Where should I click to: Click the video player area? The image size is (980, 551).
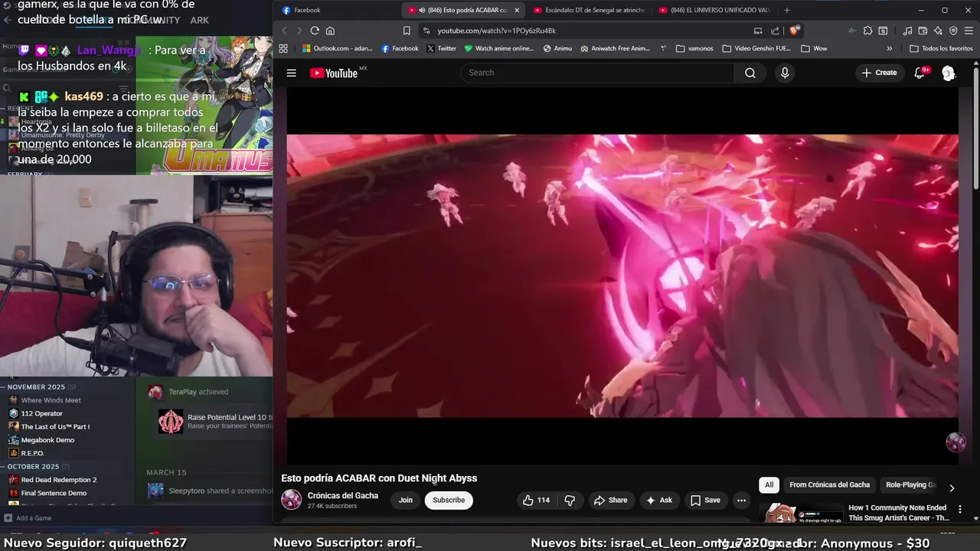[x=622, y=275]
